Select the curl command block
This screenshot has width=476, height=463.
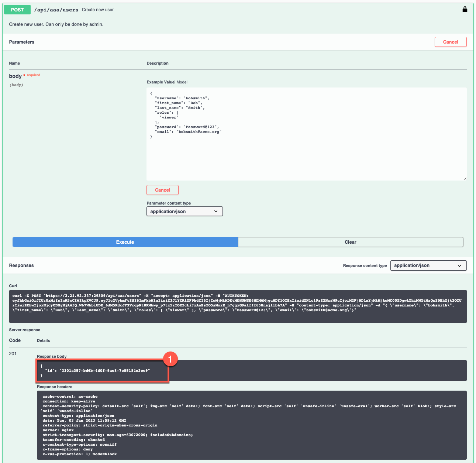(x=238, y=305)
